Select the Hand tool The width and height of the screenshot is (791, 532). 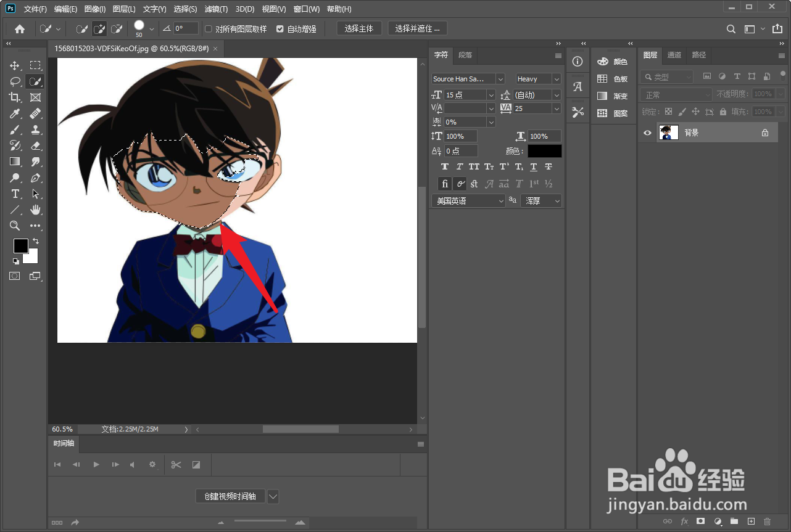tap(36, 210)
